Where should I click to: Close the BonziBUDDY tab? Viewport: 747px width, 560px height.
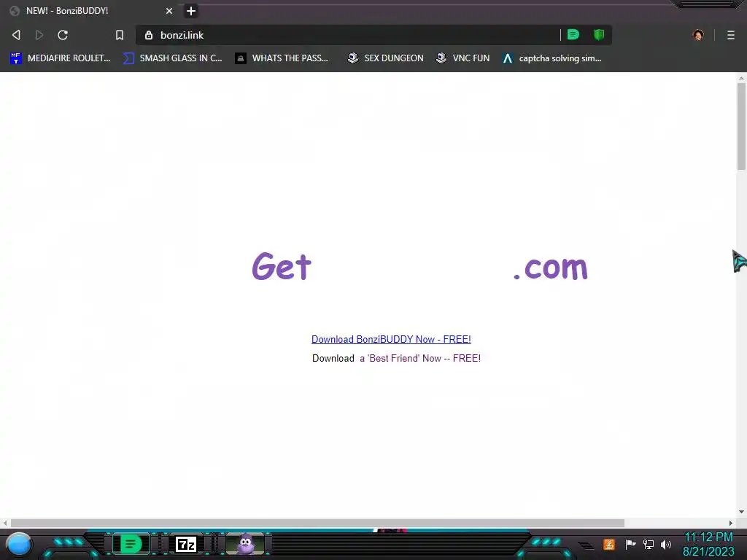(x=169, y=11)
